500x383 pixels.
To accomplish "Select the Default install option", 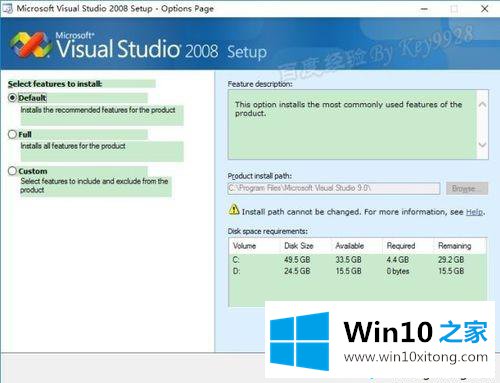I will click(x=12, y=98).
